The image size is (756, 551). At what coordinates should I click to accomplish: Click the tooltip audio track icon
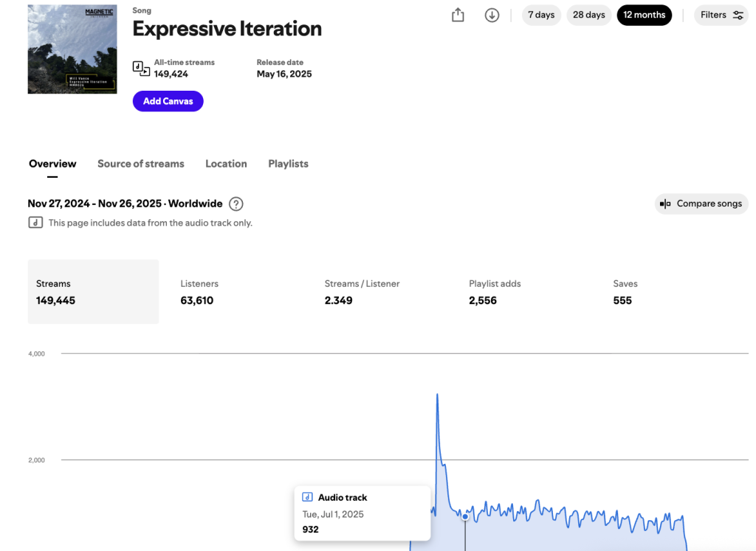coord(308,498)
